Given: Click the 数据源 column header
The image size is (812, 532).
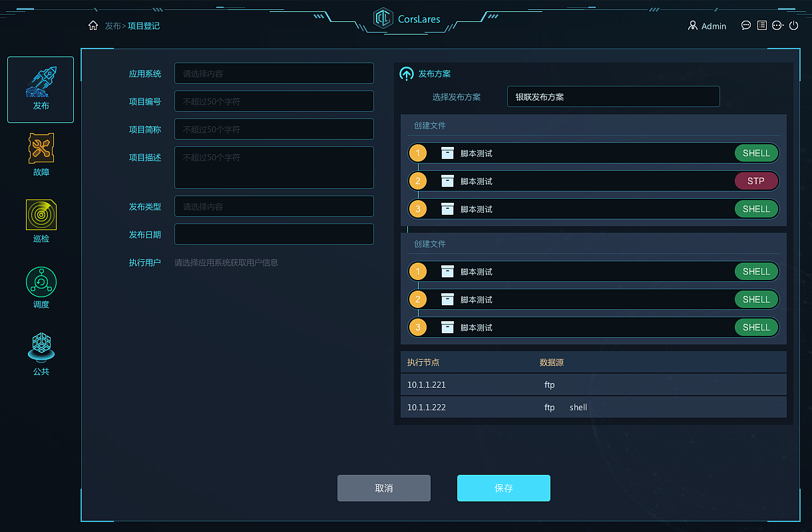Looking at the screenshot, I should 552,362.
